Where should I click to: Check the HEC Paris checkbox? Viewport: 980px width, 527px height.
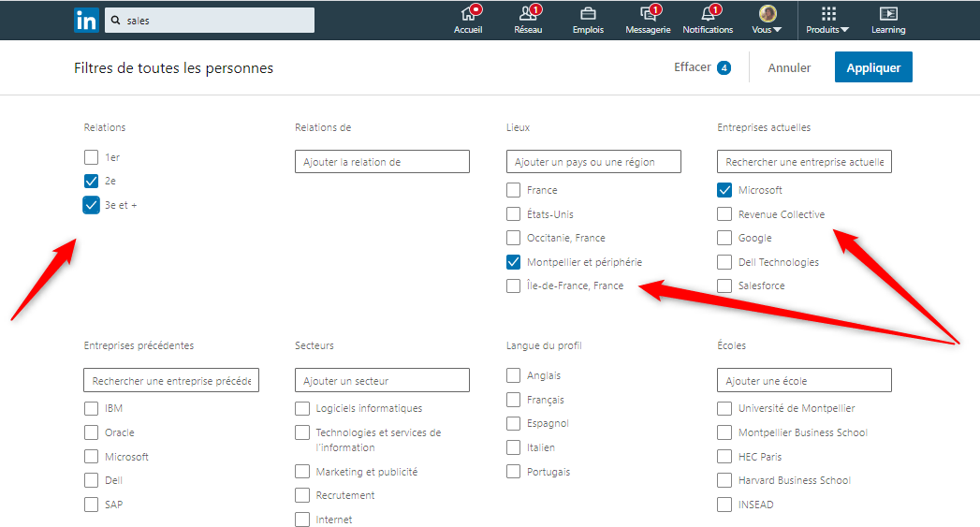(724, 457)
